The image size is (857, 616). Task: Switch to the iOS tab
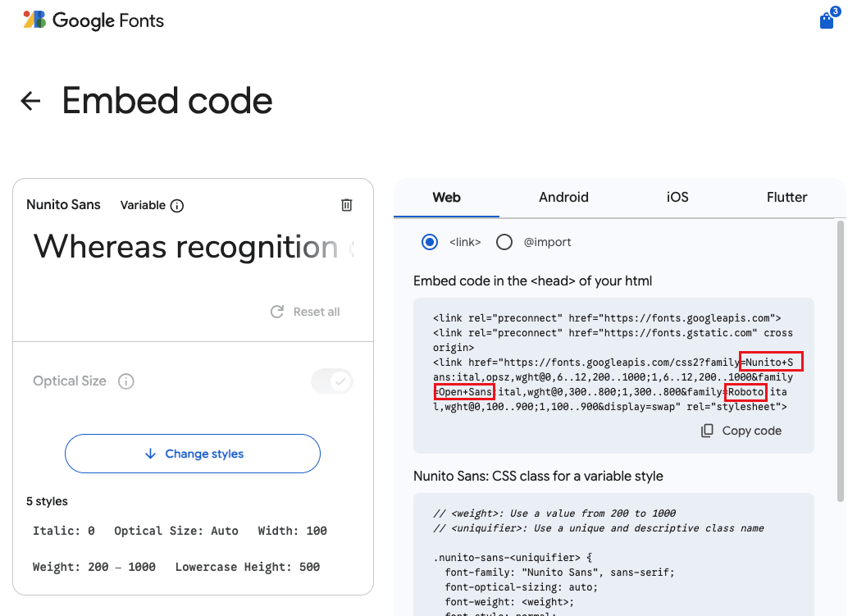pos(677,197)
